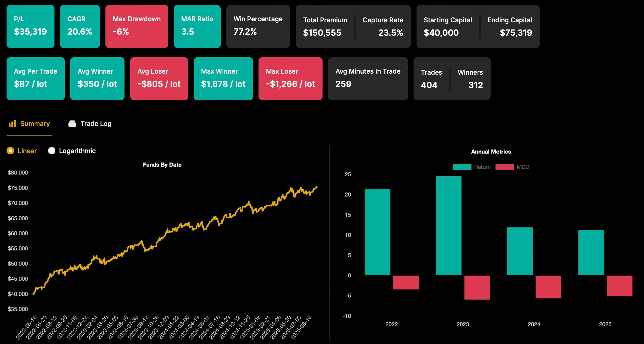This screenshot has height=344, width=644.
Task: Select the Logarithmic scale radio button
Action: tap(51, 151)
